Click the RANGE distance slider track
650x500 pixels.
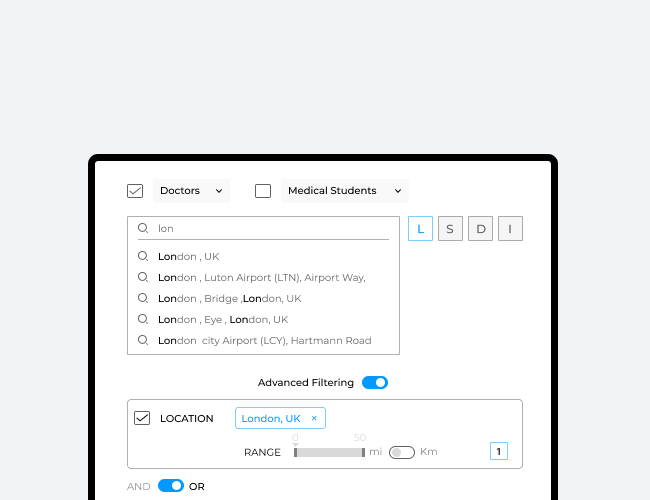(329, 452)
